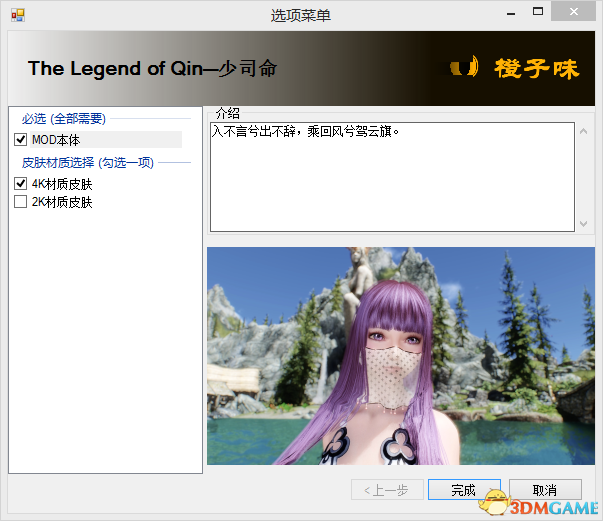Uncheck the 4K材质皮肤 option
Viewport: 603px width, 521px height.
coord(20,184)
